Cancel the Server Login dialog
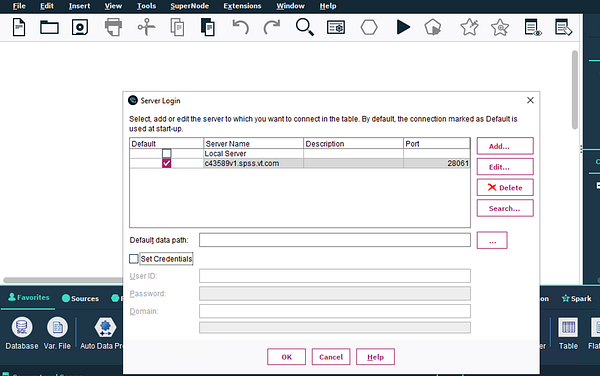Screen dimensions: 600x376 331,357
